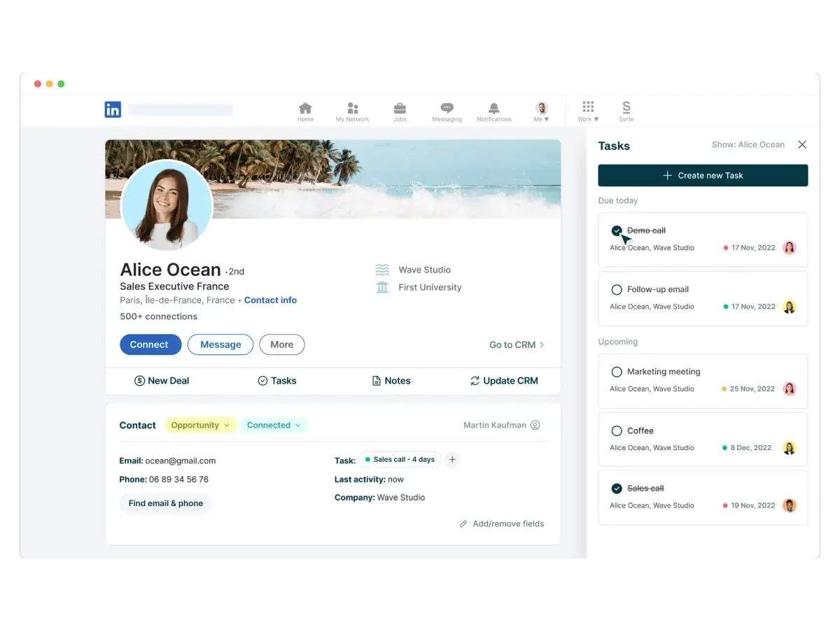
Task: Open the Notes tab
Action: 391,381
